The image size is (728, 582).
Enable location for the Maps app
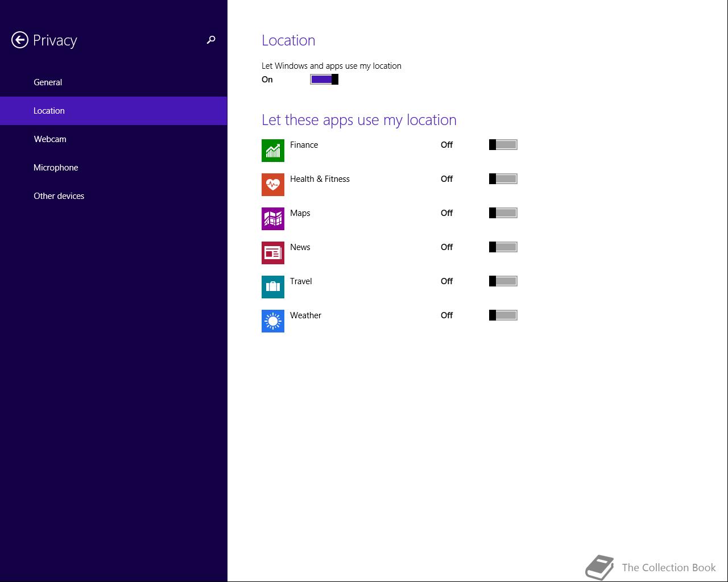click(503, 213)
